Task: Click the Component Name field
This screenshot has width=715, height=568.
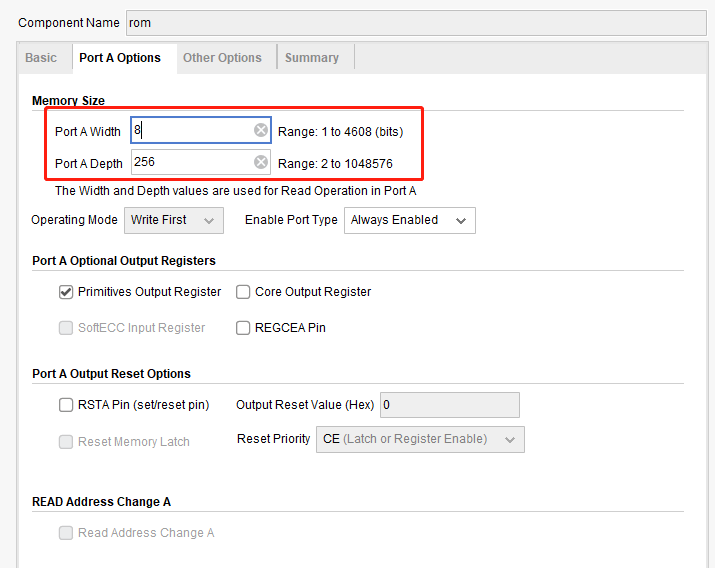Action: 416,23
